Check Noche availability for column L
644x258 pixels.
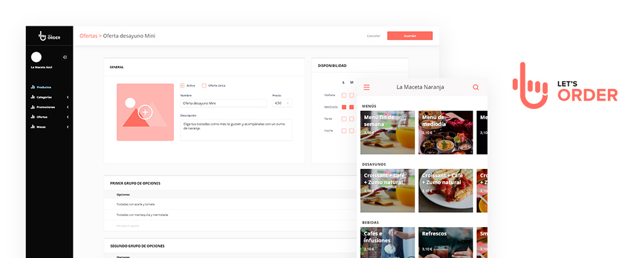344,131
